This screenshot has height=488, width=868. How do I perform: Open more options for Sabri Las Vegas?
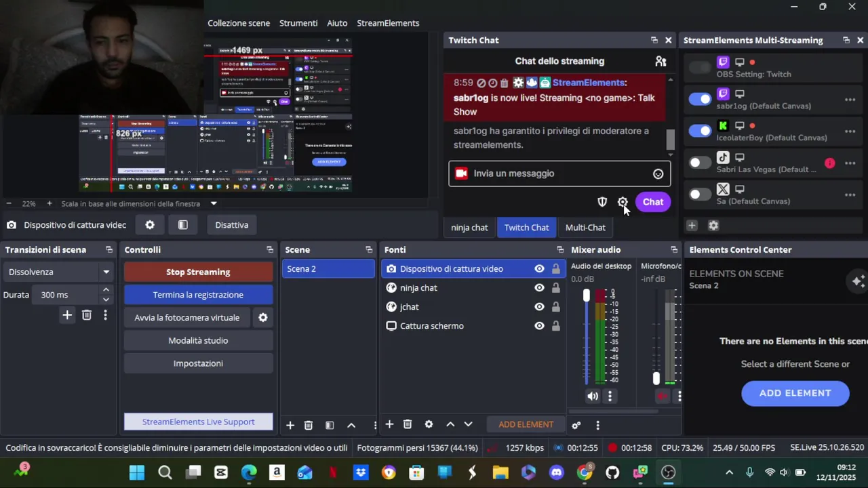tap(850, 163)
